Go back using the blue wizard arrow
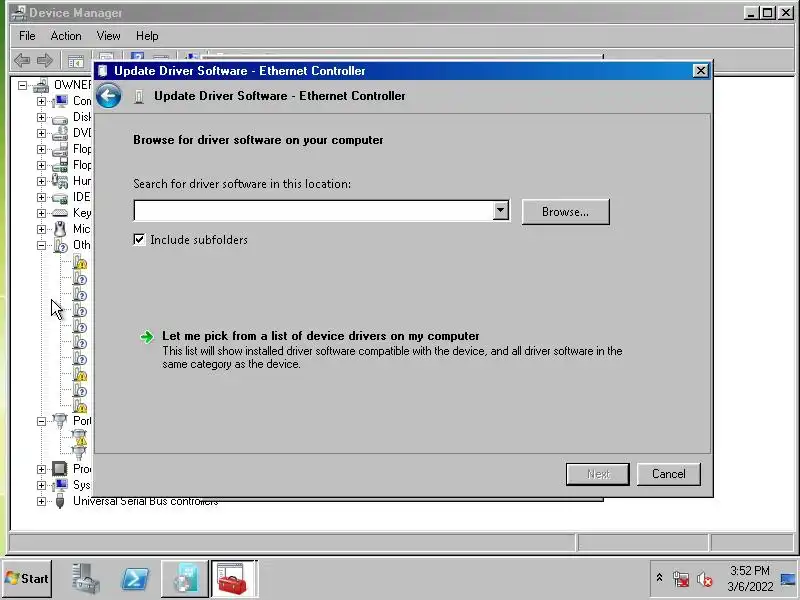The height and width of the screenshot is (600, 800). pos(109,95)
